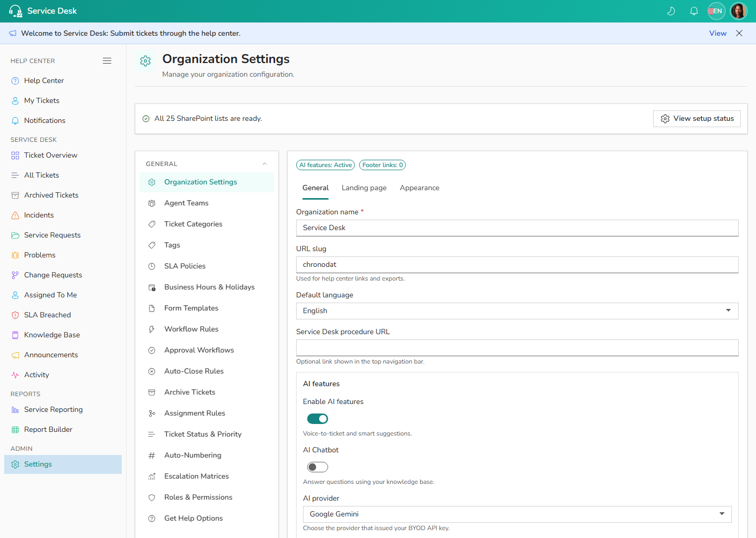Switch to the Appearance tab
Screen dimensions: 756x538
tap(419, 188)
